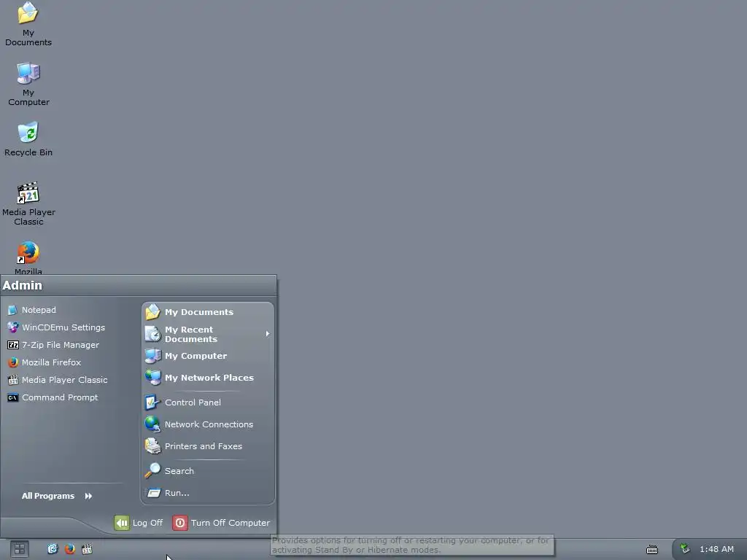Viewport: 747px width, 560px height.
Task: Open Media Player Classic in Start menu
Action: click(x=57, y=380)
